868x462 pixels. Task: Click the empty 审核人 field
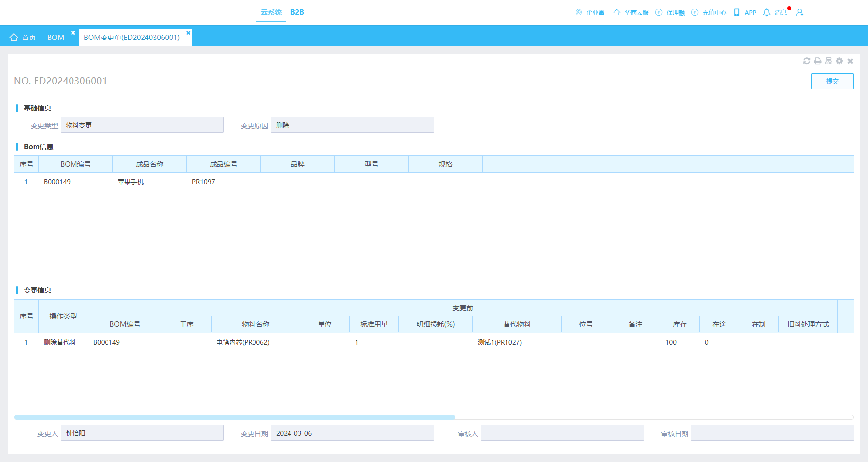coord(562,433)
